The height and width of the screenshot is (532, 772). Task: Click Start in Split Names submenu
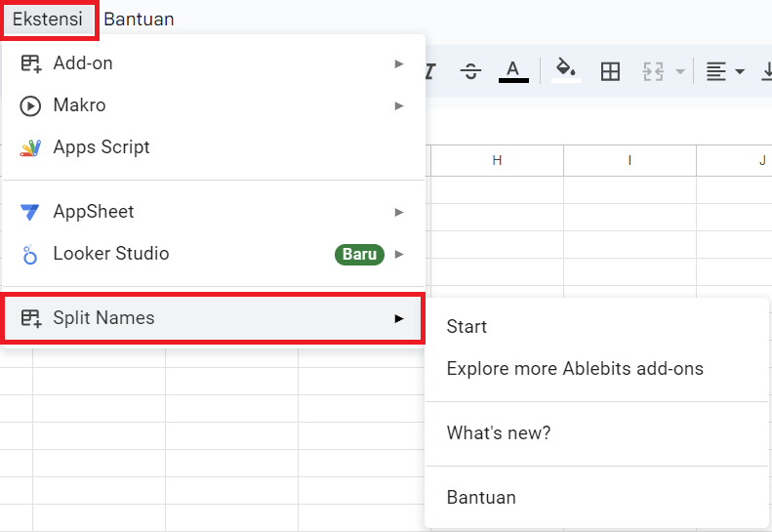point(596,327)
